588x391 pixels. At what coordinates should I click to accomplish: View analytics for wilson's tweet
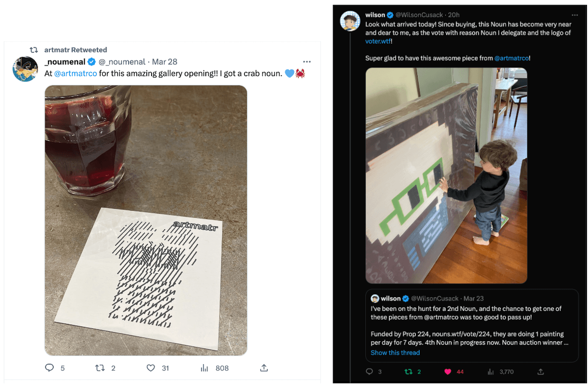pos(491,372)
